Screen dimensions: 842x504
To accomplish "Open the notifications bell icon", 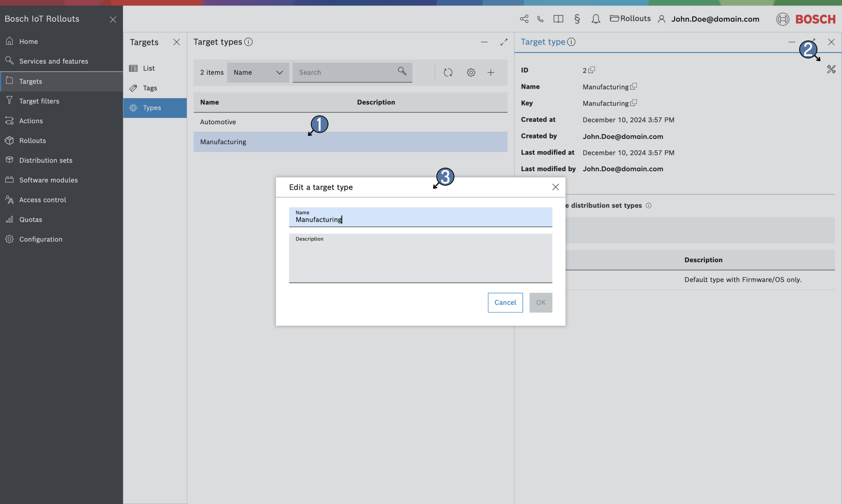I will [595, 19].
